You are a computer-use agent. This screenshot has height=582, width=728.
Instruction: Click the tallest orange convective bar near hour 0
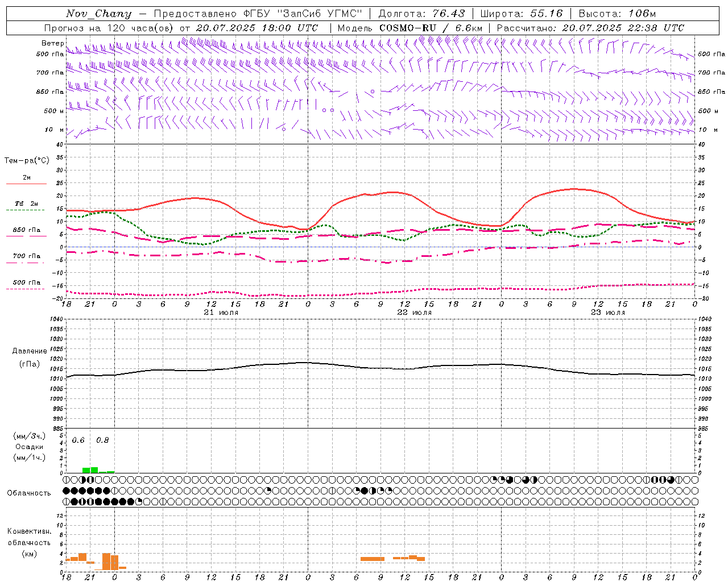[106, 562]
